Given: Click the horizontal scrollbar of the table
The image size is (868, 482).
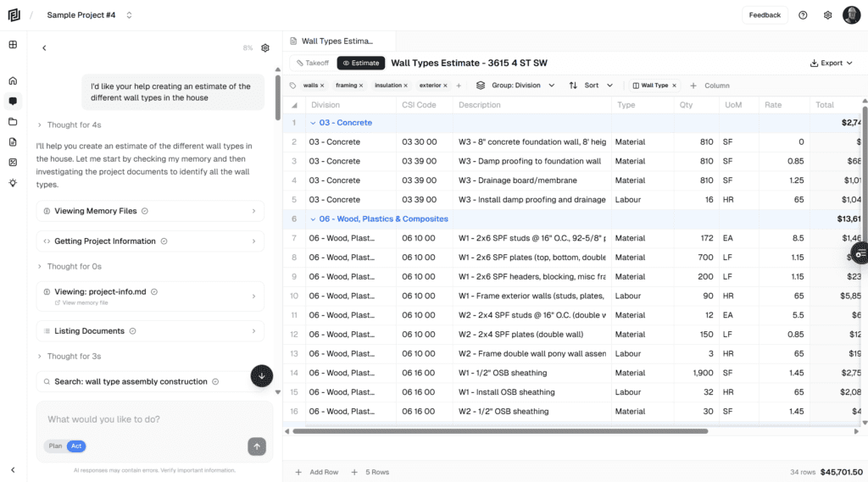Looking at the screenshot, I should click(x=500, y=431).
